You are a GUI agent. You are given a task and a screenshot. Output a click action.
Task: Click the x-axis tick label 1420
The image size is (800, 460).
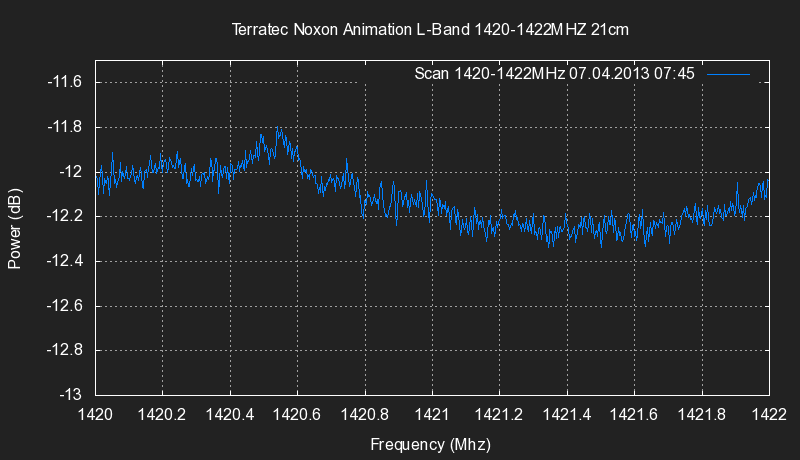click(x=95, y=415)
